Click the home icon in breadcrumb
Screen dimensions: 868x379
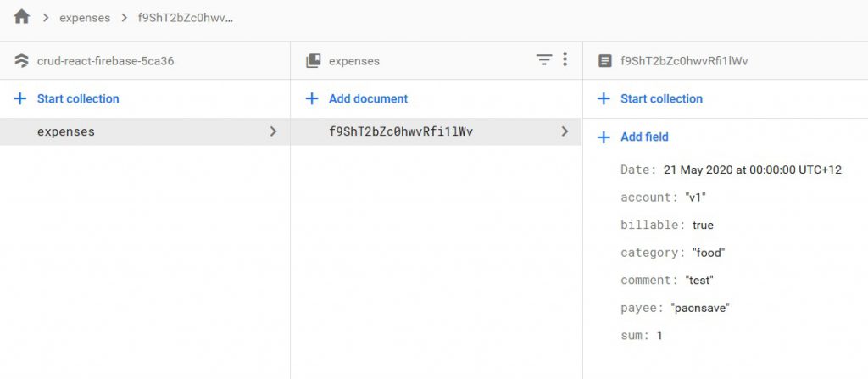[22, 17]
